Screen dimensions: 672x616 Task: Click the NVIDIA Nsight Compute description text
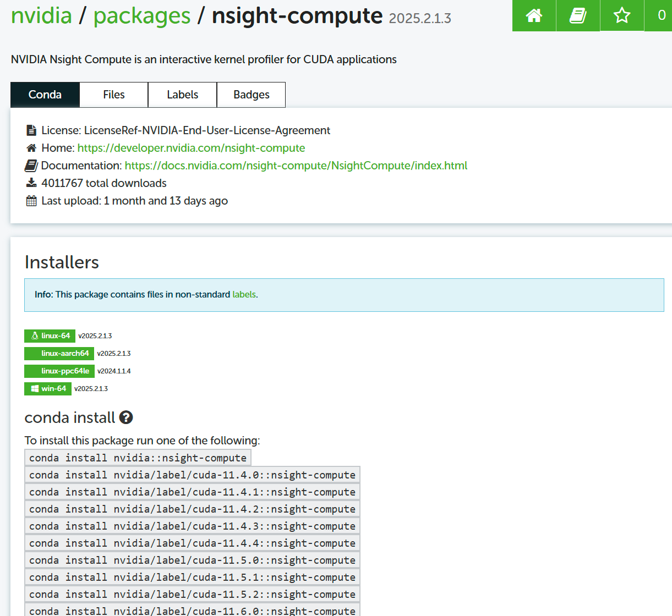click(204, 59)
